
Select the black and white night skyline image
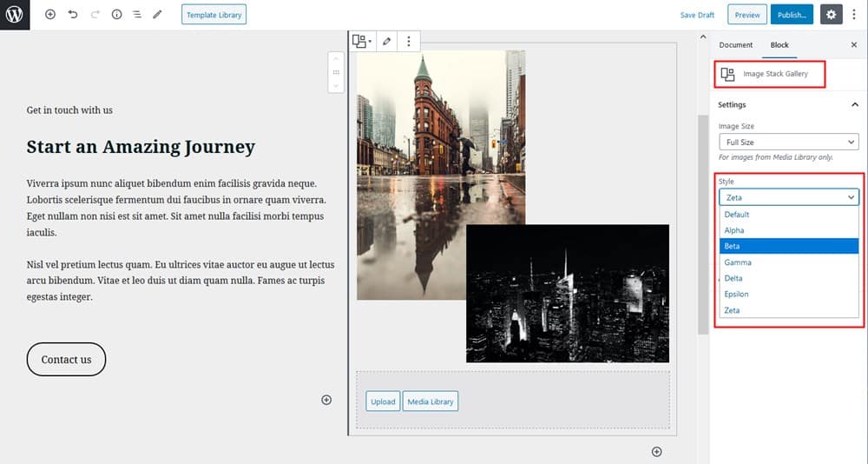tap(568, 293)
